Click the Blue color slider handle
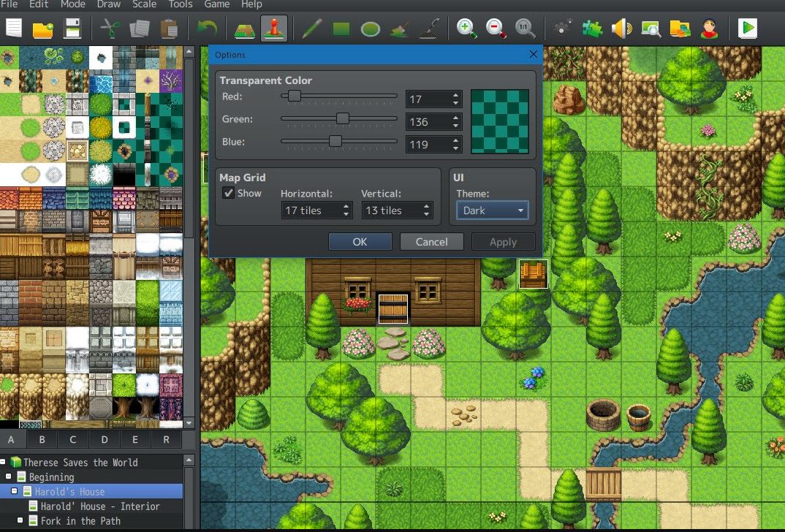 point(335,141)
